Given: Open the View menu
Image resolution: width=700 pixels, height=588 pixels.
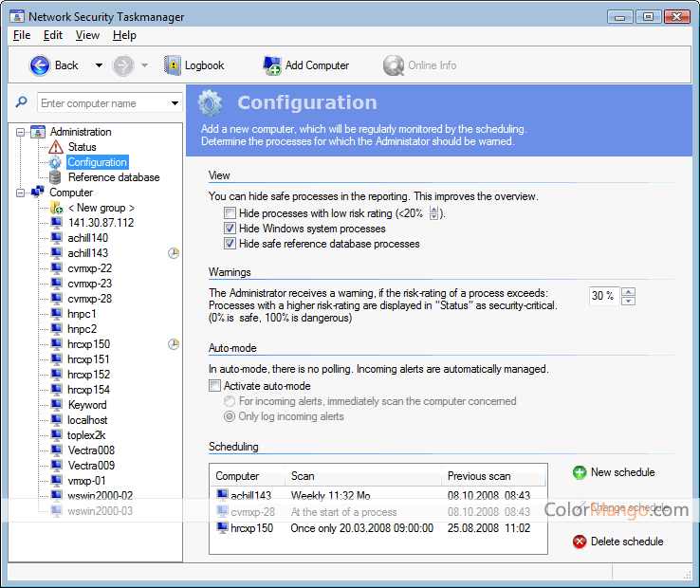Looking at the screenshot, I should (87, 35).
